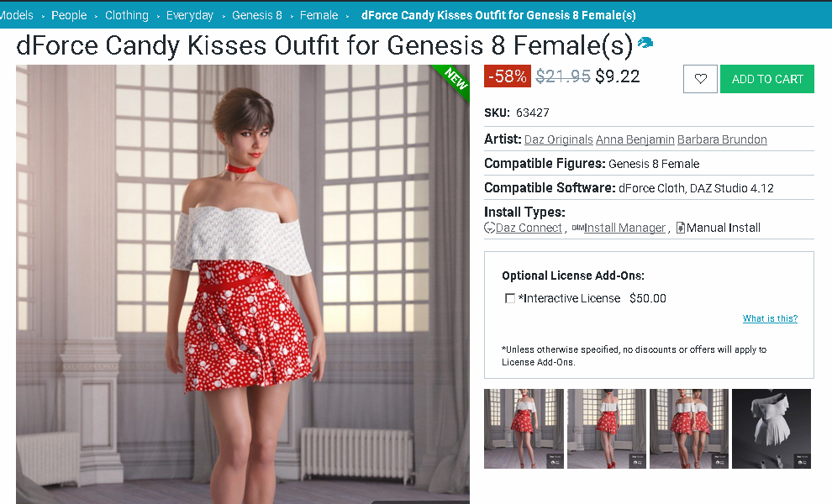Open Barbara Brundon artist link
The image size is (832, 504).
click(x=722, y=139)
